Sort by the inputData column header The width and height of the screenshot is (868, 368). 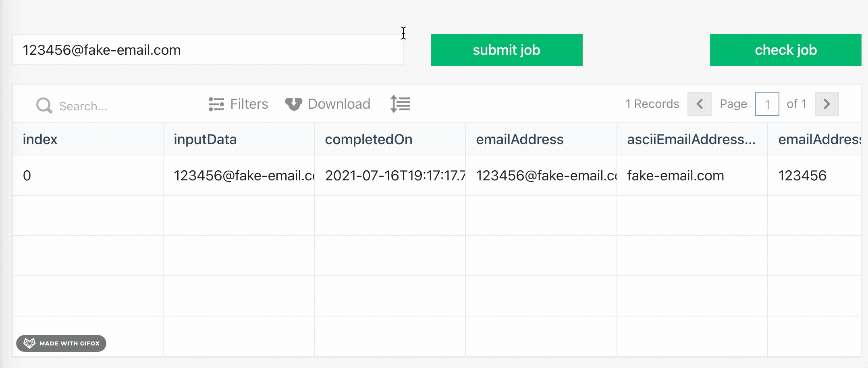coord(205,139)
